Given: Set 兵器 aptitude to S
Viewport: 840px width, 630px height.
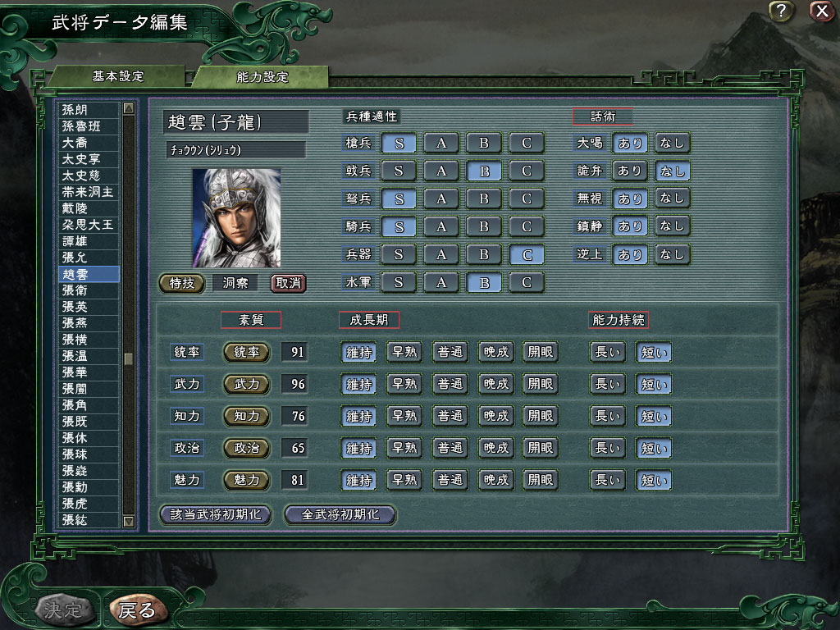Looking at the screenshot, I should [x=399, y=254].
